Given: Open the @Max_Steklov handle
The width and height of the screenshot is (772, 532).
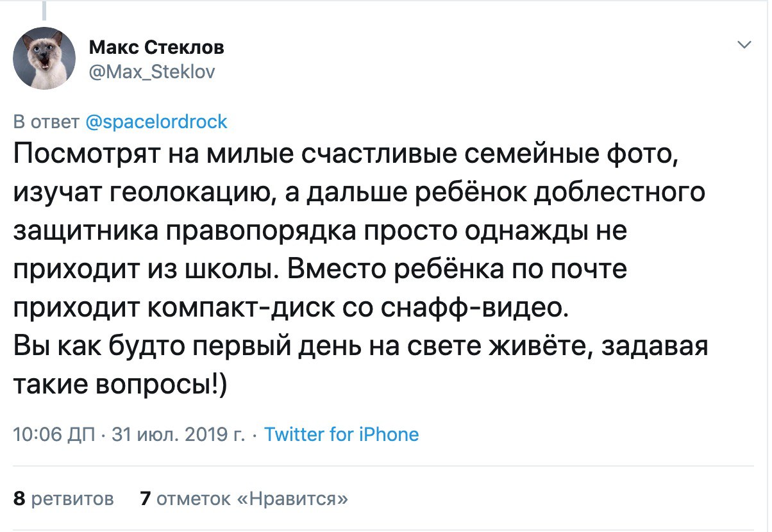Looking at the screenshot, I should (x=152, y=72).
